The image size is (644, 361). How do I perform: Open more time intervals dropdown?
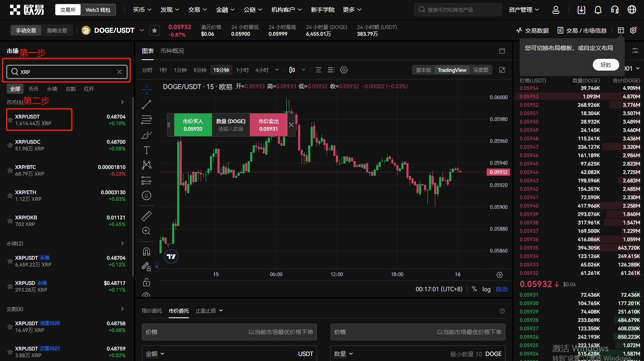pyautogui.click(x=277, y=70)
